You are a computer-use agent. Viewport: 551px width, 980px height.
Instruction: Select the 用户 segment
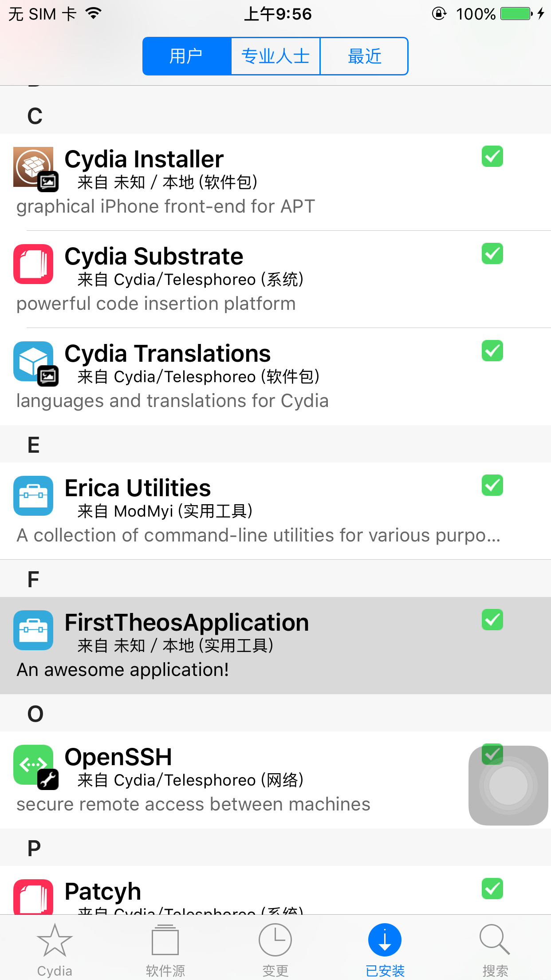point(187,56)
